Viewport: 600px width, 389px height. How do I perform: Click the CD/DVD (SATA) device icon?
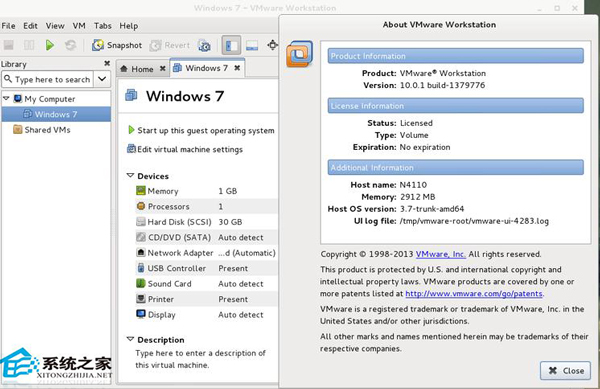pos(141,237)
